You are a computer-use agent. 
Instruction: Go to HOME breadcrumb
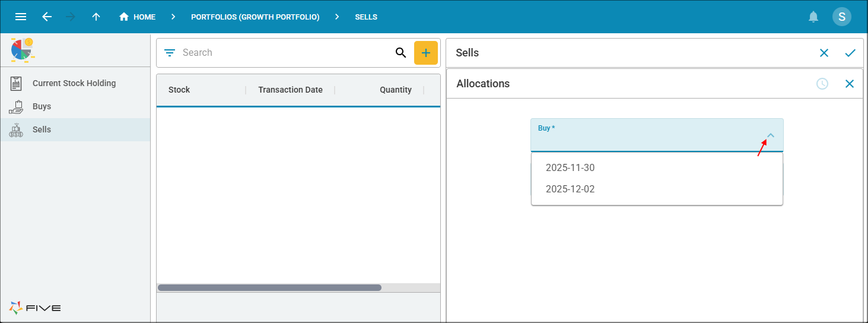click(x=138, y=17)
